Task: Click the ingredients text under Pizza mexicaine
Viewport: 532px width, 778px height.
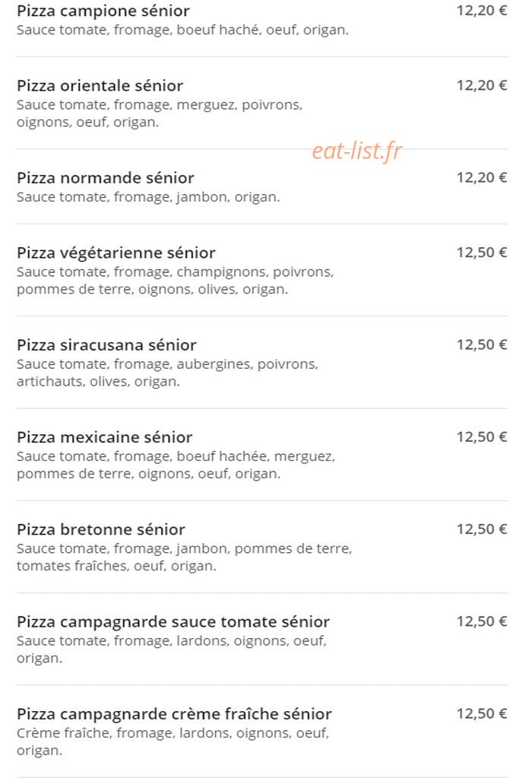Action: click(176, 465)
